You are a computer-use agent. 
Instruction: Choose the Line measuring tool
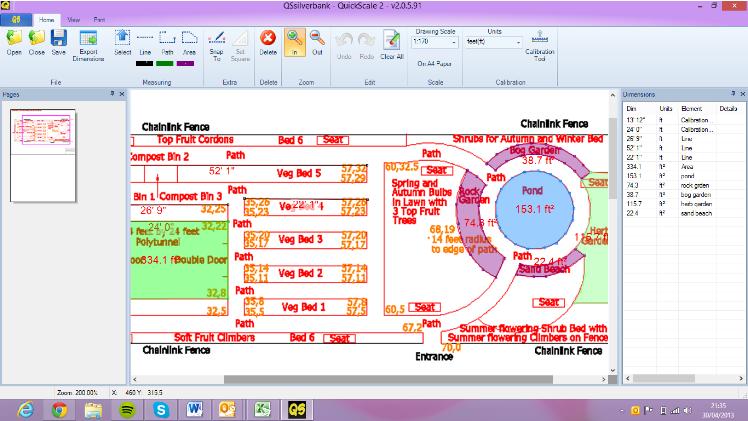[x=145, y=42]
